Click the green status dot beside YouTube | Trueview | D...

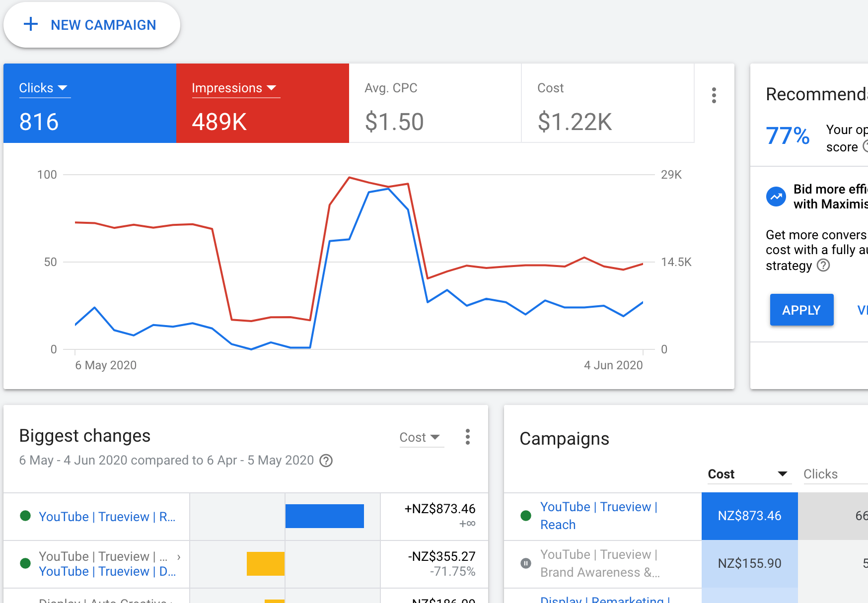pos(25,563)
